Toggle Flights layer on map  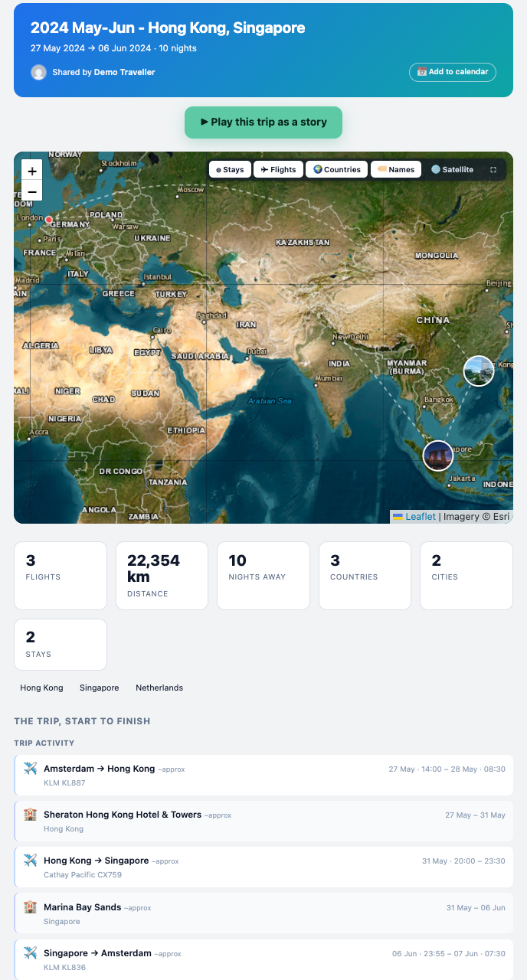pos(278,169)
